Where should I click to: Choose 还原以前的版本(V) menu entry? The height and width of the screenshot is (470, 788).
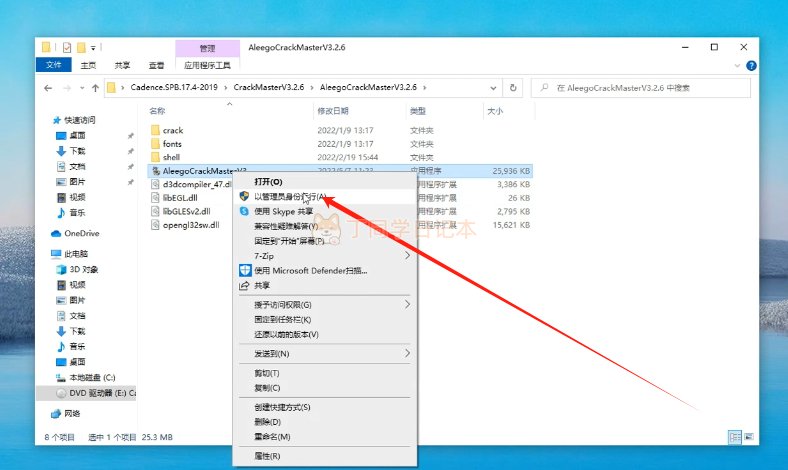pyautogui.click(x=325, y=334)
